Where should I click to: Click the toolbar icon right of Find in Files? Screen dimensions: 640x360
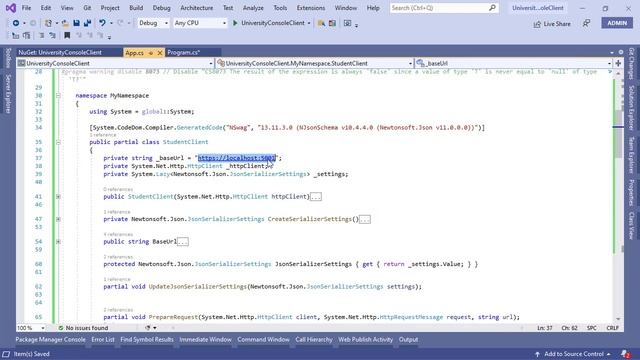(x=332, y=23)
